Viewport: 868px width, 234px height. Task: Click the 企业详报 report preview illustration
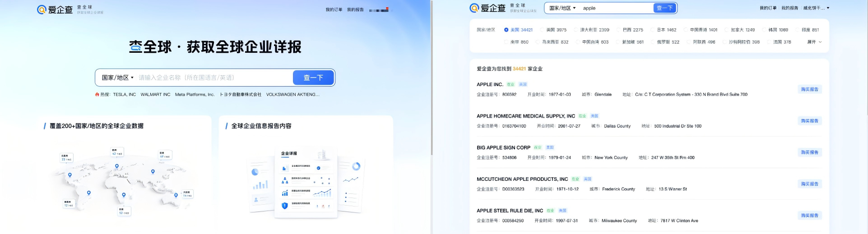[306, 183]
